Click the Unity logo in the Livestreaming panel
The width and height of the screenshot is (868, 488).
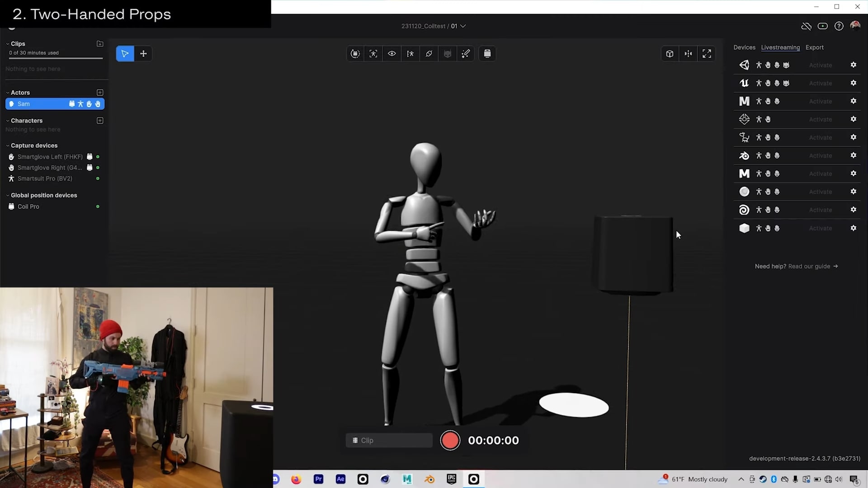(744, 65)
